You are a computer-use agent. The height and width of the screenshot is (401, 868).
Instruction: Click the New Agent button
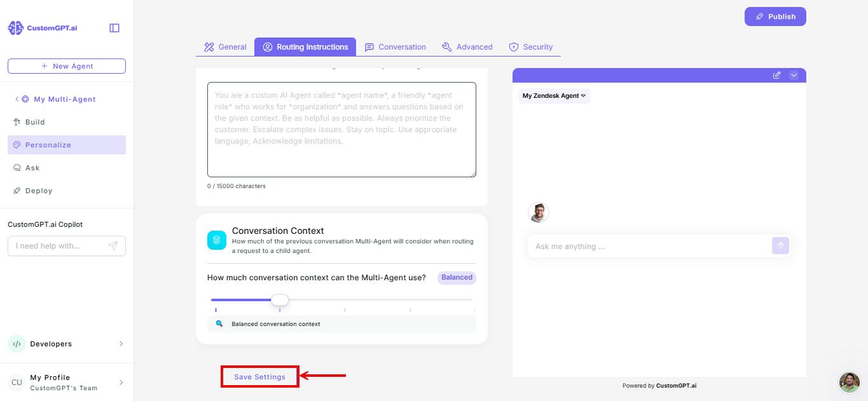pyautogui.click(x=67, y=66)
